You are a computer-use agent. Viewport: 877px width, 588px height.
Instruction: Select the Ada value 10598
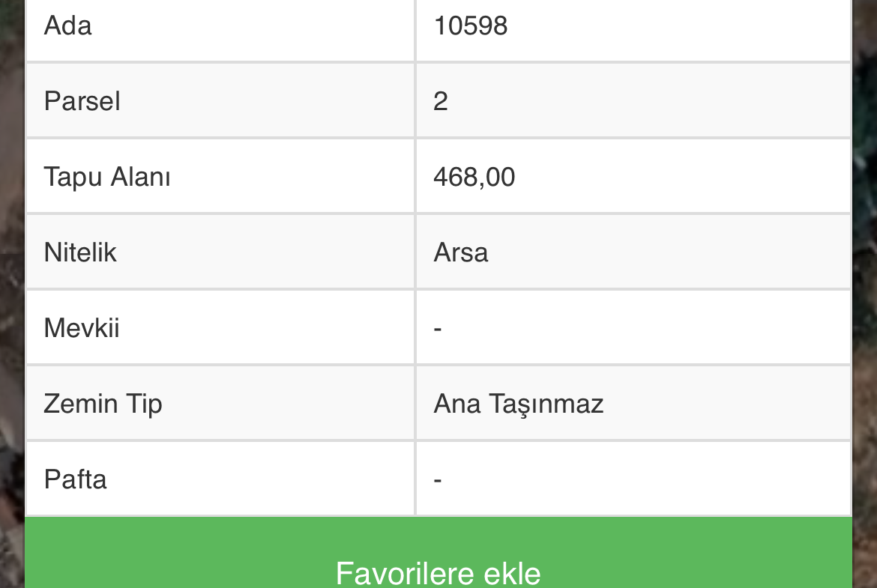tap(471, 25)
